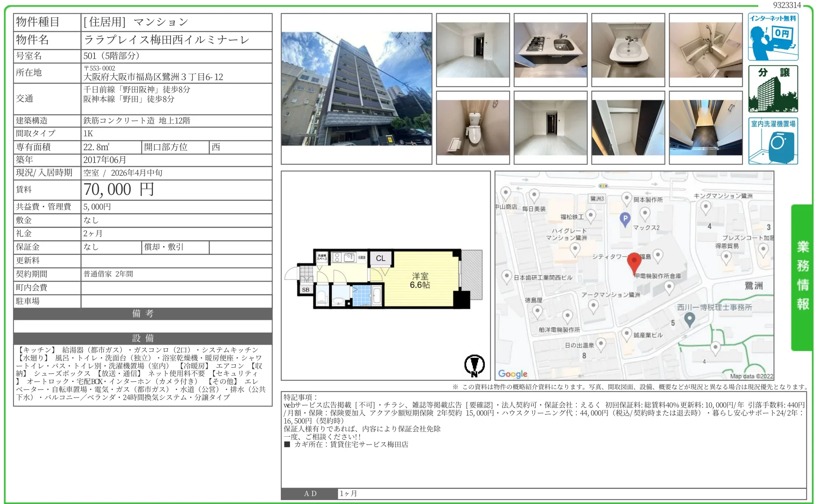Click the 70,000円 rent value

[119, 190]
